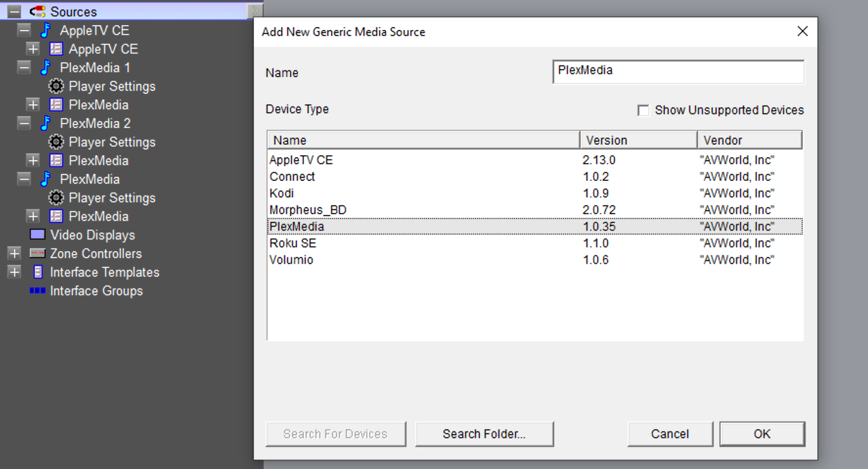This screenshot has height=469, width=868.
Task: Expand the PlexMedia item under PlexMedia 1
Action: (33, 104)
